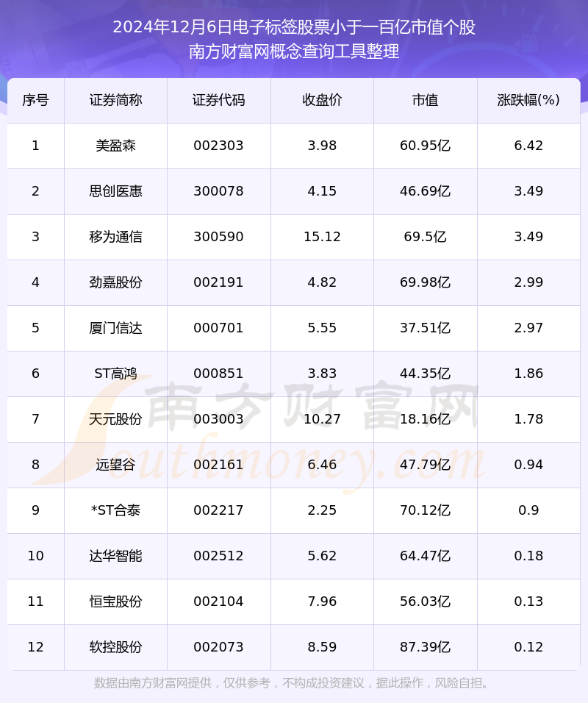Click market value 70.12亿
This screenshot has height=703, width=588.
(426, 510)
